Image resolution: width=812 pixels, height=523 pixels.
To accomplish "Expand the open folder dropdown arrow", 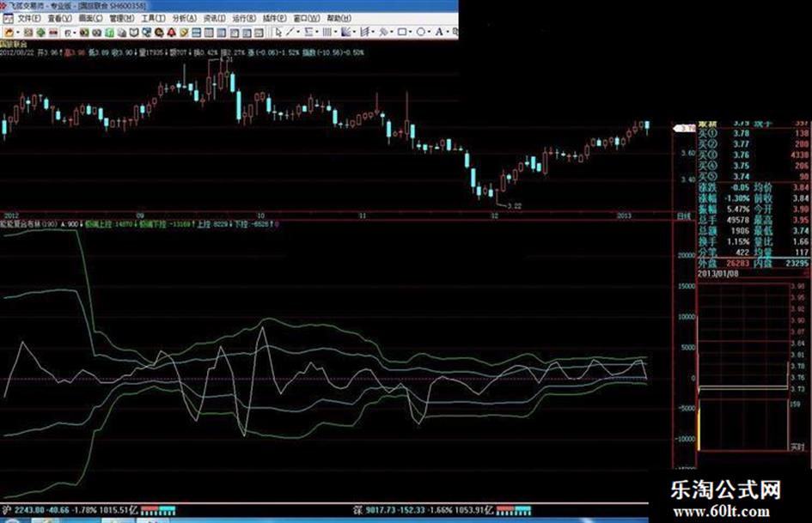I will point(17,33).
